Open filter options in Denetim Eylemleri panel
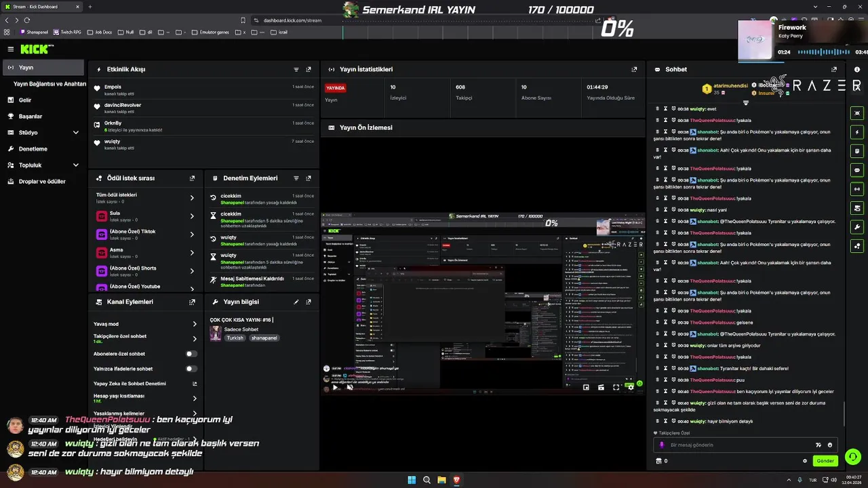868x488 pixels. click(296, 178)
